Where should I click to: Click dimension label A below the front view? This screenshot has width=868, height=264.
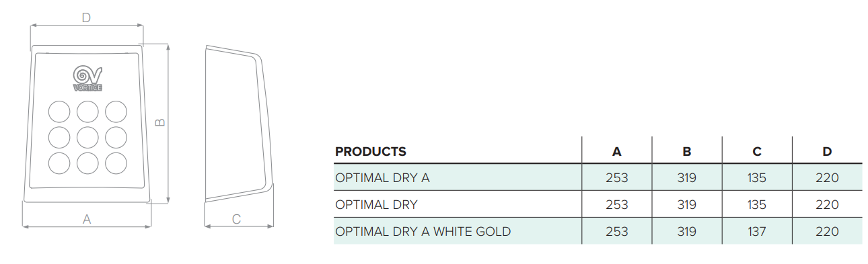point(86,218)
